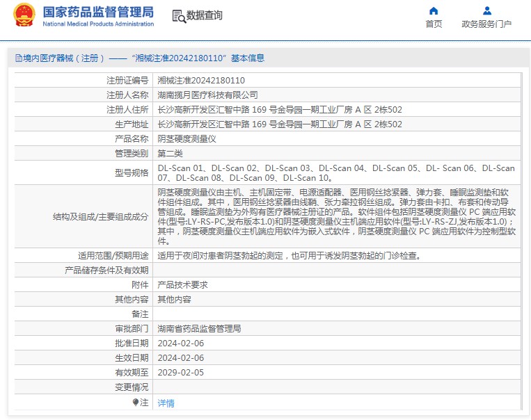
Task: Select product name 阴茎硬度测量仪
Action: click(187, 139)
